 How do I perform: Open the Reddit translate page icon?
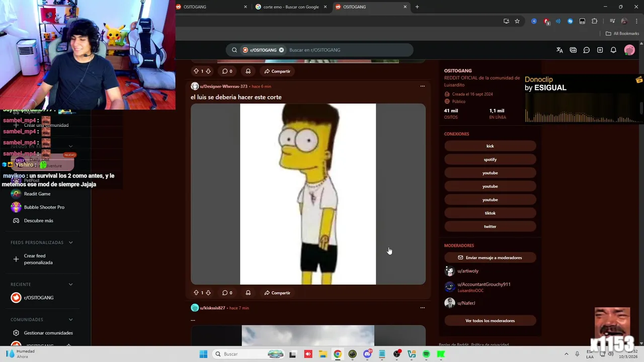tap(559, 50)
